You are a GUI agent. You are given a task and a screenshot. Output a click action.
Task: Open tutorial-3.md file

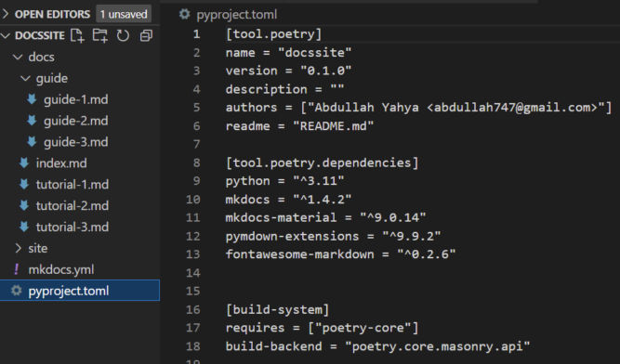tap(73, 227)
